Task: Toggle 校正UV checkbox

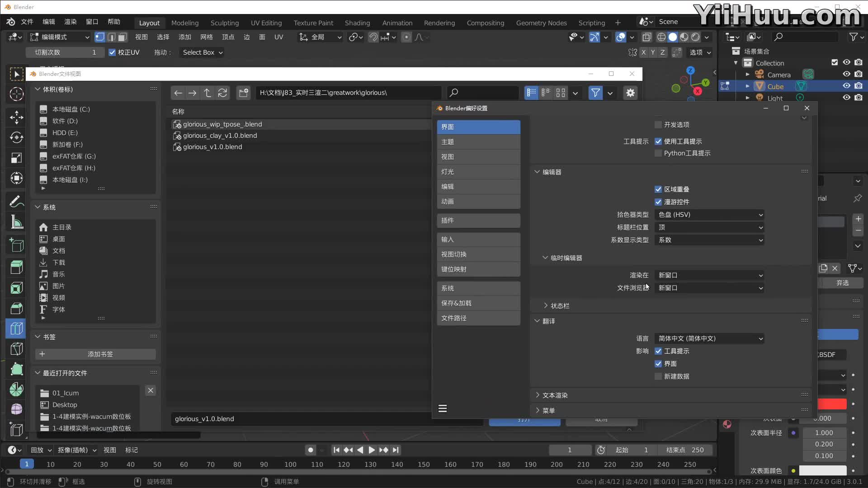Action: [x=112, y=52]
